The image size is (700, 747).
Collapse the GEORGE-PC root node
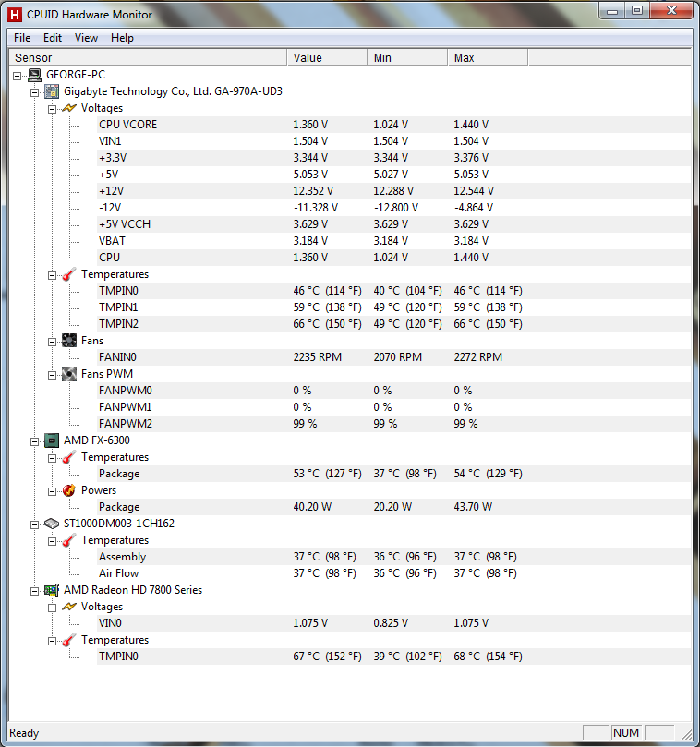18,76
